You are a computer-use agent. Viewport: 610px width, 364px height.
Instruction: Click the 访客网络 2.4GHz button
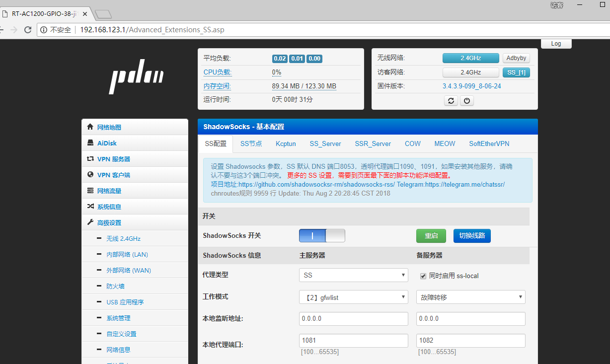(x=470, y=73)
